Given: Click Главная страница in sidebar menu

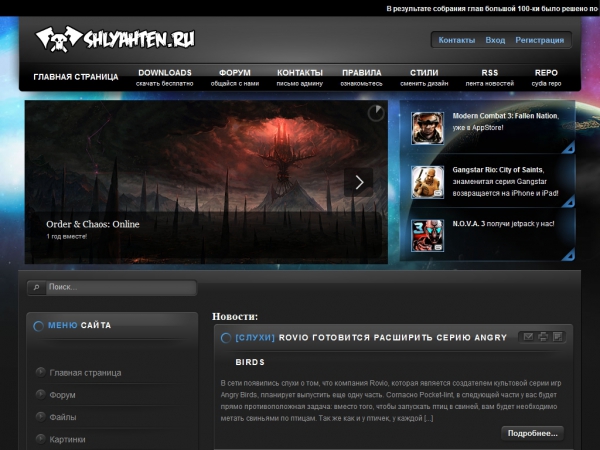Looking at the screenshot, I should [x=85, y=373].
